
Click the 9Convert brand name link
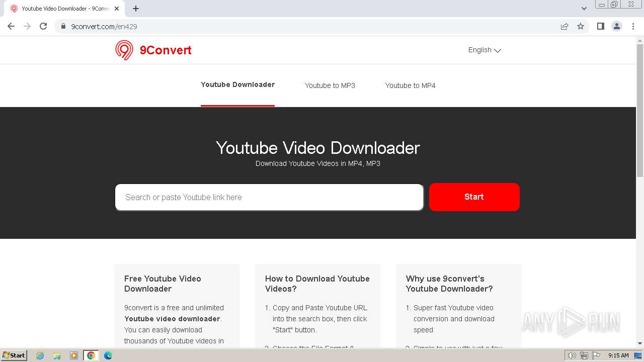coord(166,50)
